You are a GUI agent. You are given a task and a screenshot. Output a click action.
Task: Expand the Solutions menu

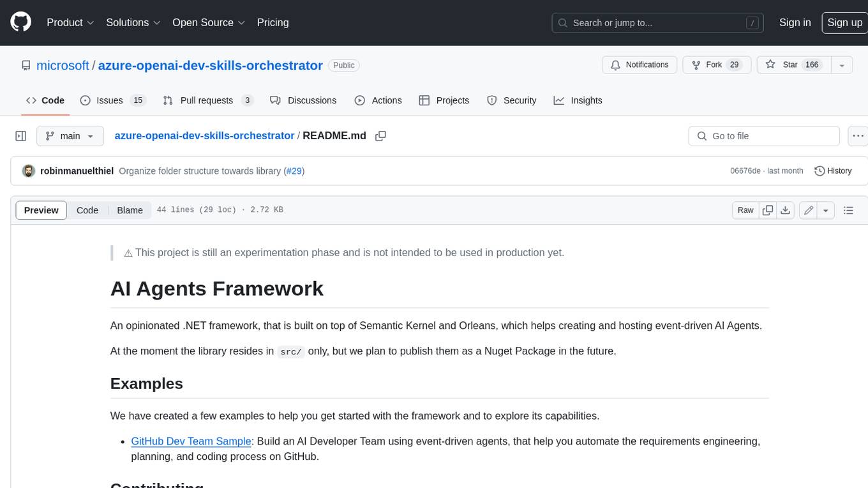click(x=133, y=22)
